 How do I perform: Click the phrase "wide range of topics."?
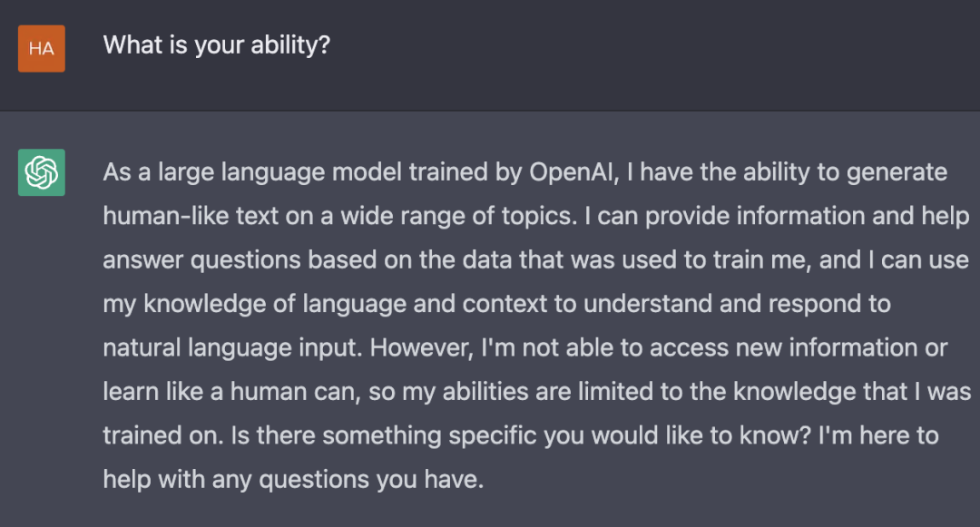459,216
